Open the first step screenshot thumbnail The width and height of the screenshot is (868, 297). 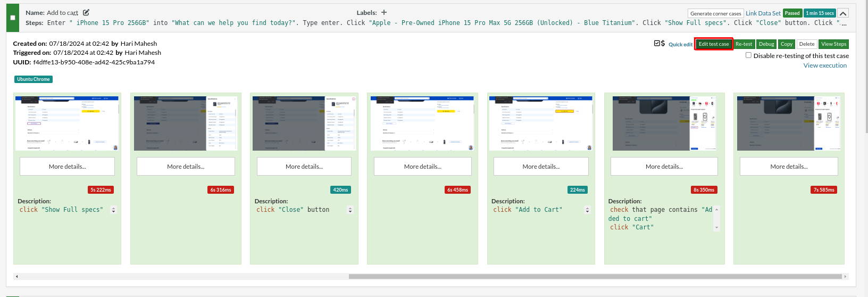coord(67,123)
